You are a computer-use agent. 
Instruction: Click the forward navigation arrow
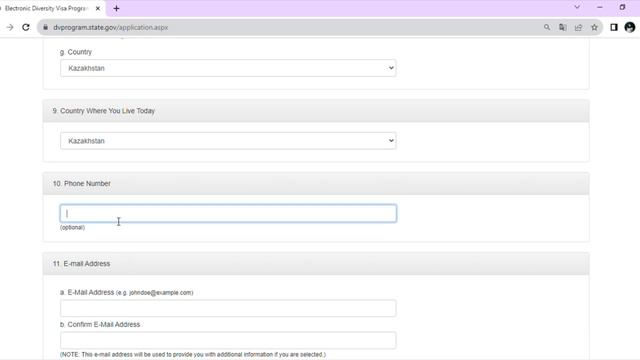point(10,27)
